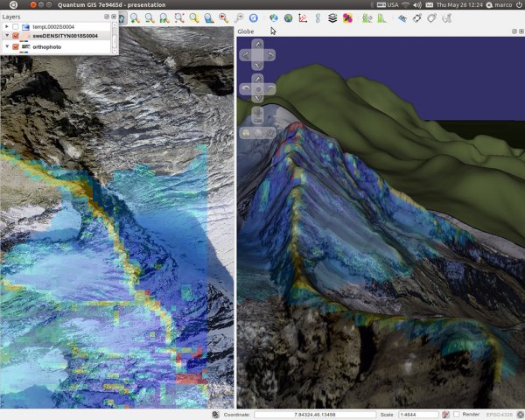The width and height of the screenshot is (525, 420).
Task: Launch the Globe plugin icon
Action: click(x=274, y=18)
